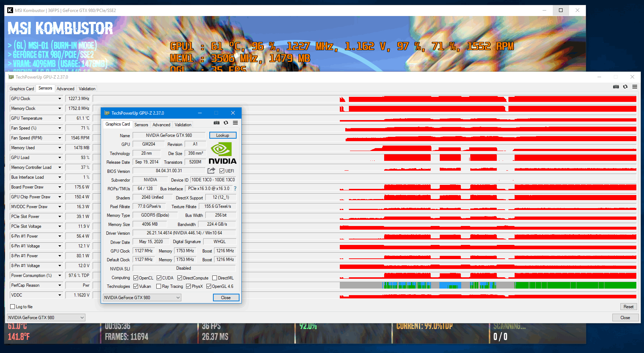Open the Memory Used sensor dropdown

(60, 148)
